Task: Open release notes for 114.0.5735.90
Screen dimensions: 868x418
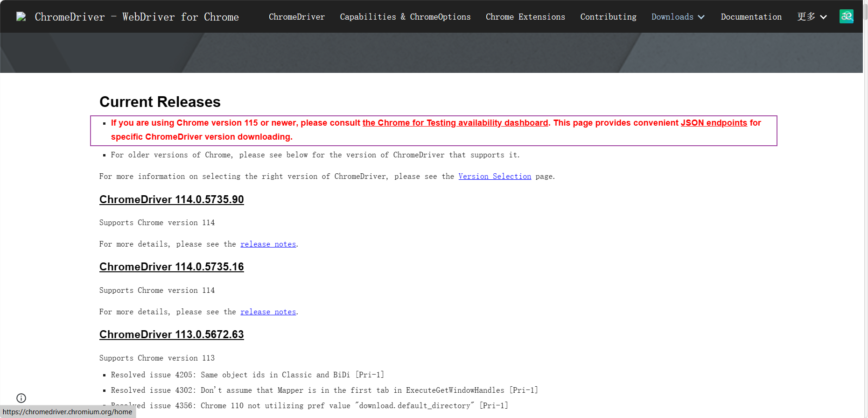Action: pyautogui.click(x=268, y=244)
